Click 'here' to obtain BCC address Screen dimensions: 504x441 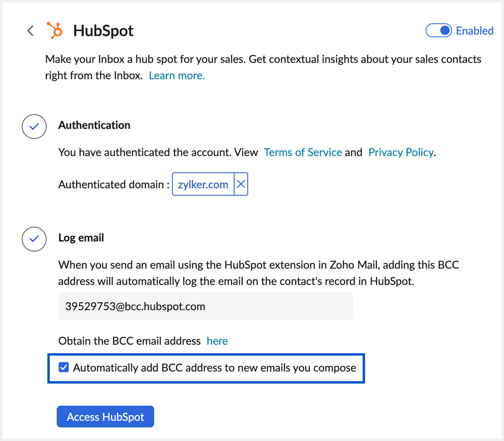(217, 341)
